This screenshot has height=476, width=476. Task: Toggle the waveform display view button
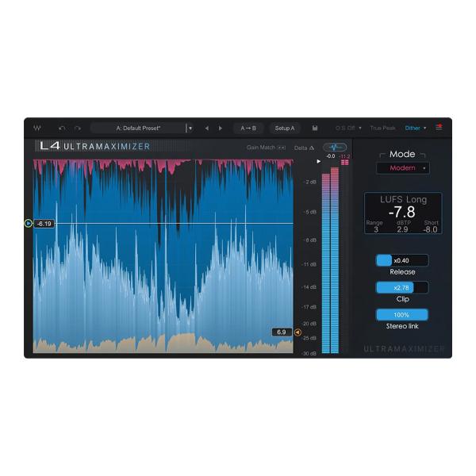tap(335, 148)
